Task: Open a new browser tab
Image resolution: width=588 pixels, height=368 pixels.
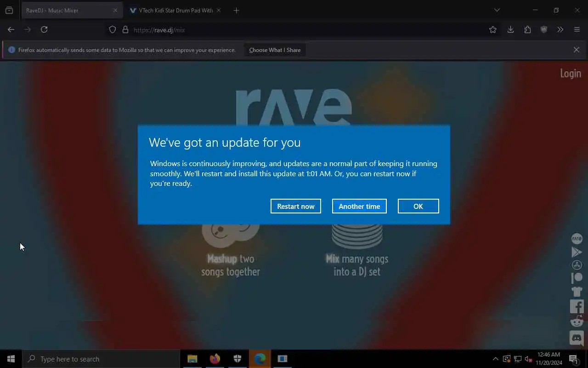Action: (236, 10)
